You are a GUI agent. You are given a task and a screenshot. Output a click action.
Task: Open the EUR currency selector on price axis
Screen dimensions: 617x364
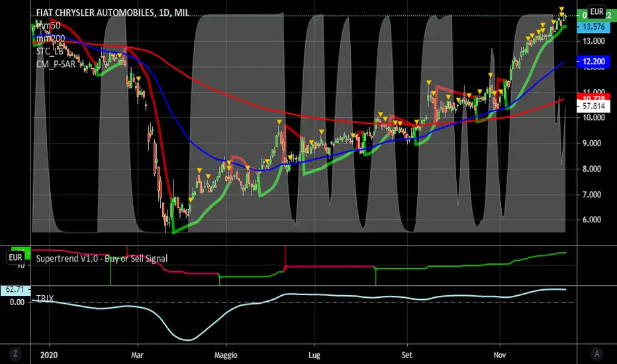click(x=596, y=12)
